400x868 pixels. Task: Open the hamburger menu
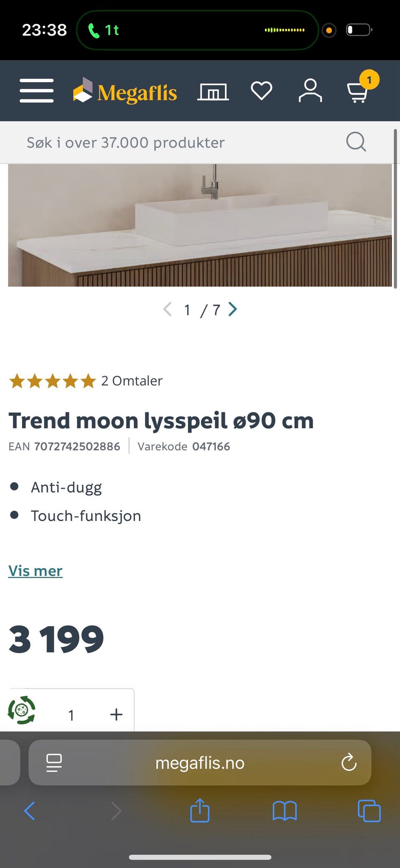pyautogui.click(x=37, y=91)
